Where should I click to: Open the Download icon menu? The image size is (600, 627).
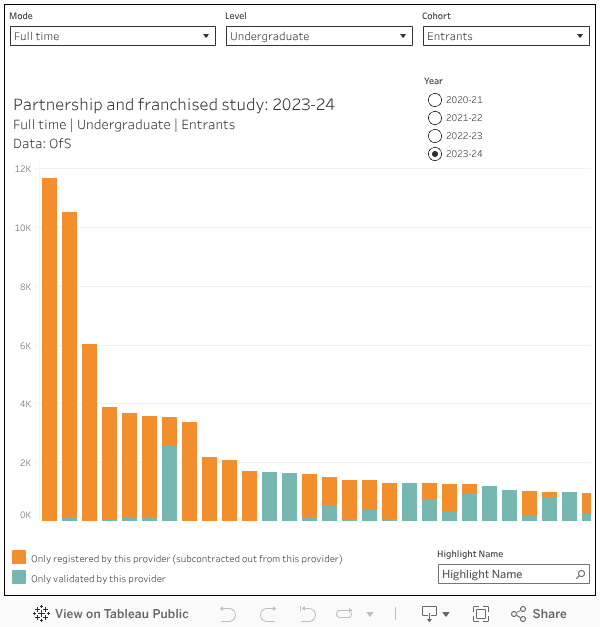click(x=435, y=614)
